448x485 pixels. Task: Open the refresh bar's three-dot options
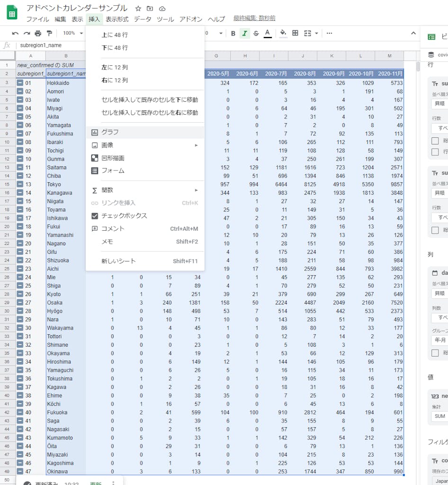[x=113, y=483]
